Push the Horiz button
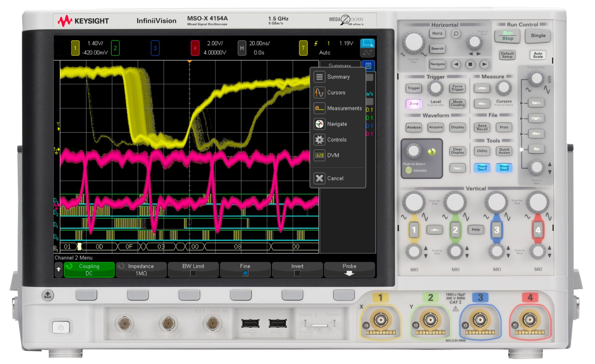The height and width of the screenshot is (364, 595). pyautogui.click(x=437, y=34)
